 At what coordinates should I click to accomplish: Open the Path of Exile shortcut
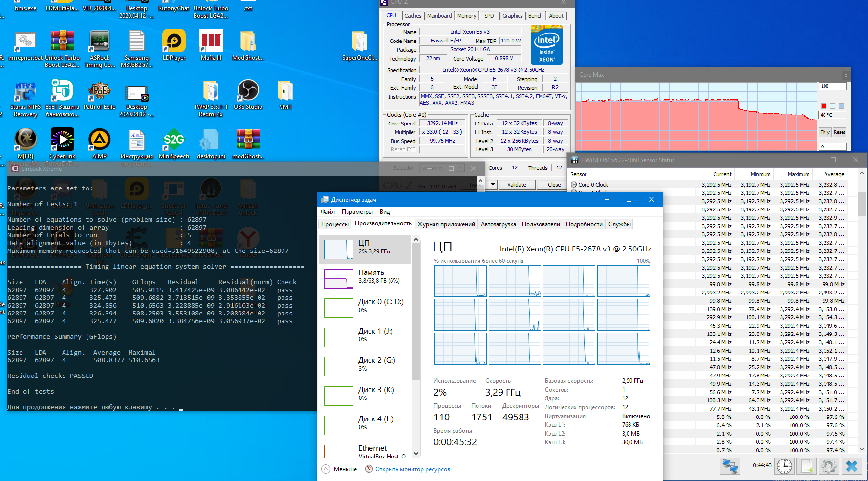coord(100,95)
